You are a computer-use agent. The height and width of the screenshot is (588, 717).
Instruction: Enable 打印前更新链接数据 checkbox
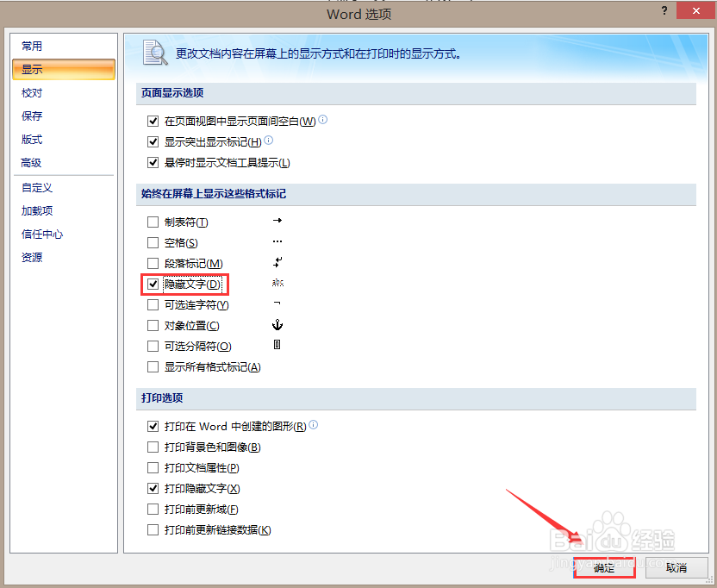click(x=153, y=530)
